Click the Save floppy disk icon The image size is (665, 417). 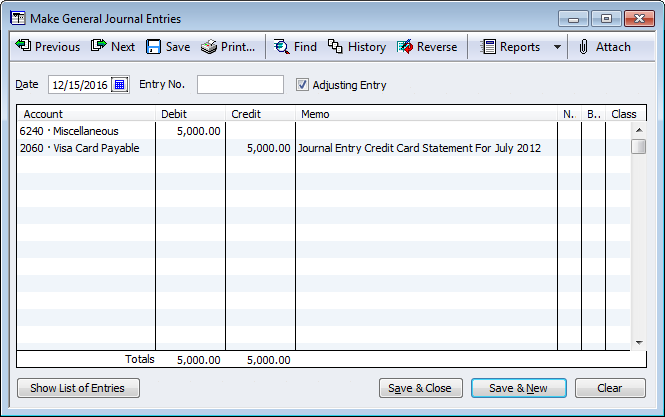tap(154, 47)
